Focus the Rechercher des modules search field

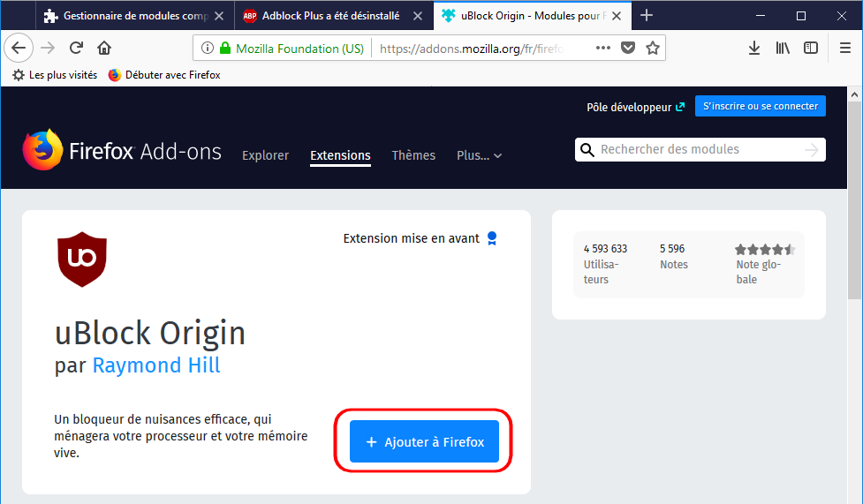tap(700, 150)
